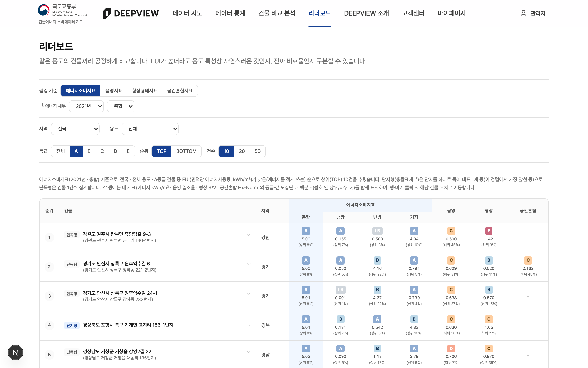Image resolution: width=588 pixels, height=368 pixels.
Task: Set result count to 10
Action: pyautogui.click(x=226, y=151)
